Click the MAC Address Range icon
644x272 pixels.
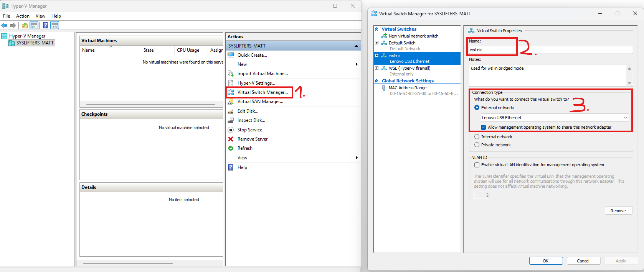pos(384,88)
